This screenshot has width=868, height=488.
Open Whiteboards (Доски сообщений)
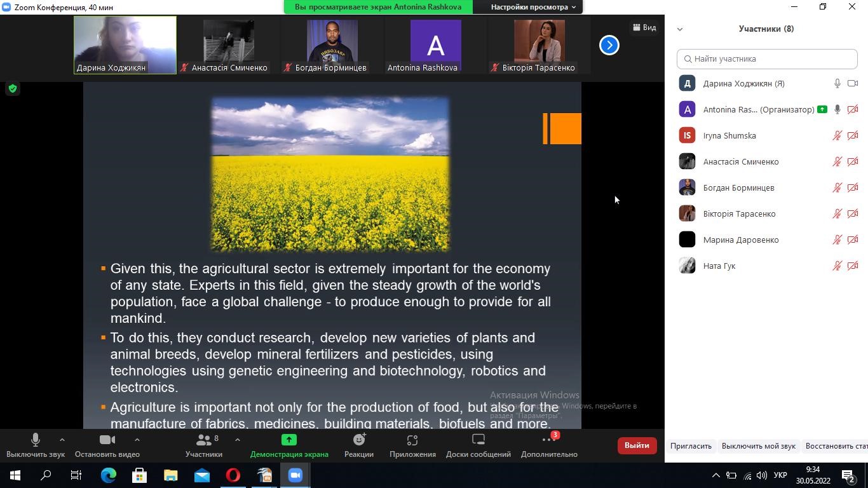coord(478,445)
